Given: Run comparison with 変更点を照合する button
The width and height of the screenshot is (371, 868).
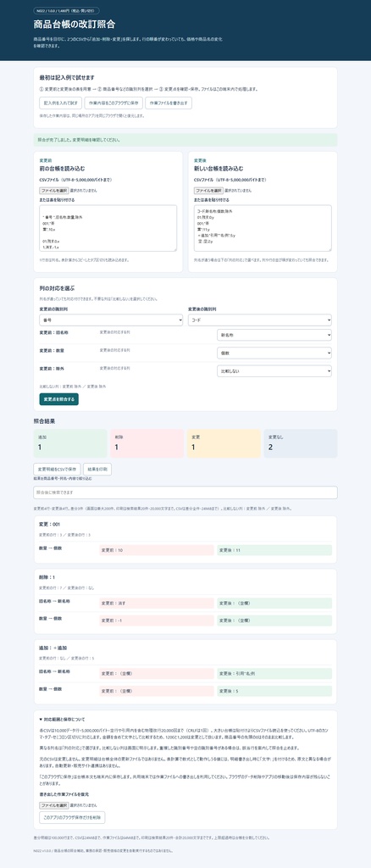Looking at the screenshot, I should click(58, 399).
